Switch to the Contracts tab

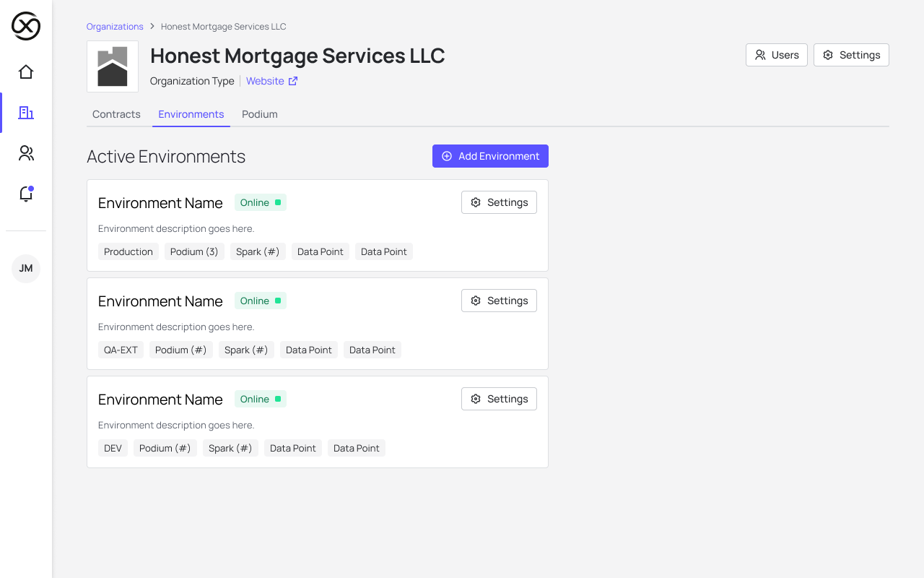tap(116, 114)
